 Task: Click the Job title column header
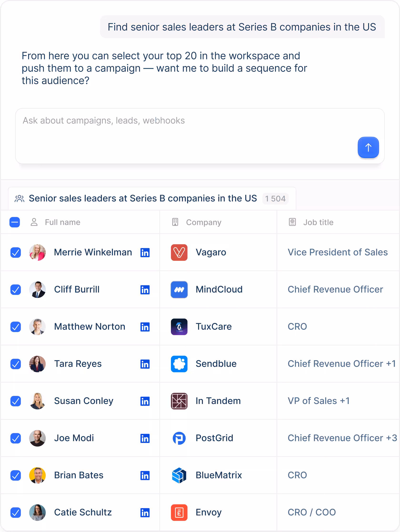tap(318, 222)
